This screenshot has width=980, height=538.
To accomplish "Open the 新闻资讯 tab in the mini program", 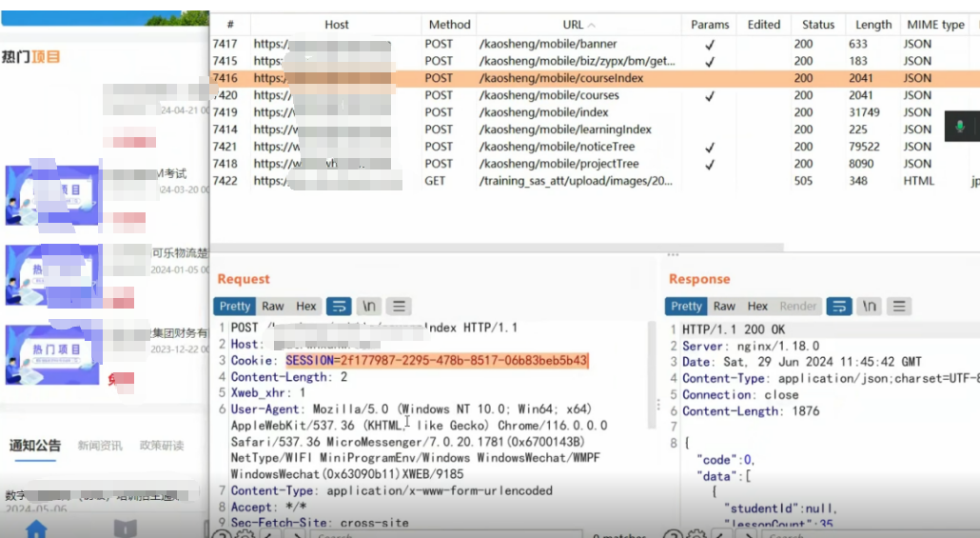I will [x=99, y=446].
